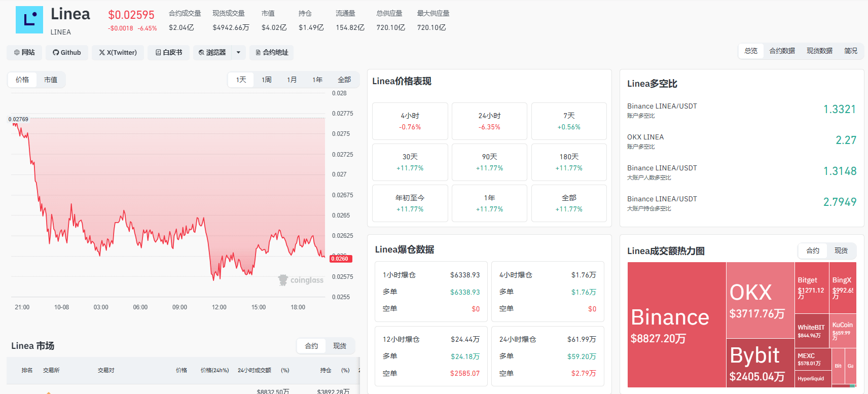Sort market table by 持仓 column
The image size is (868, 394).
(x=326, y=370)
